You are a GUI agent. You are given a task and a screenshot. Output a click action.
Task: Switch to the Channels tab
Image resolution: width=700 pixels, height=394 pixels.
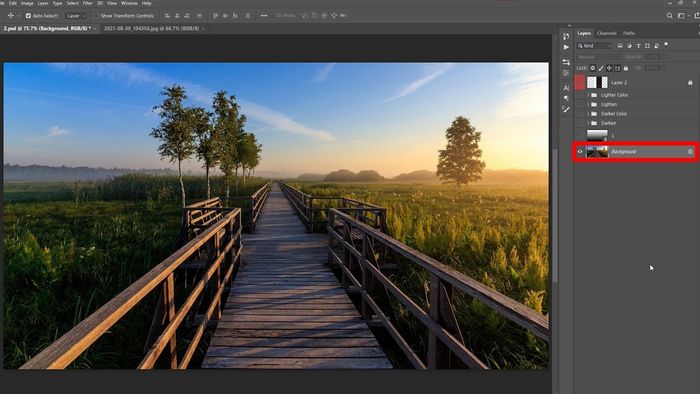tap(606, 33)
